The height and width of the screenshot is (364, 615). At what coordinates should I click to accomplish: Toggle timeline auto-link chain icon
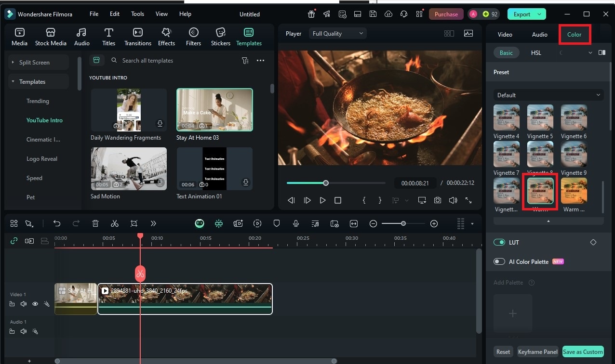(14, 240)
